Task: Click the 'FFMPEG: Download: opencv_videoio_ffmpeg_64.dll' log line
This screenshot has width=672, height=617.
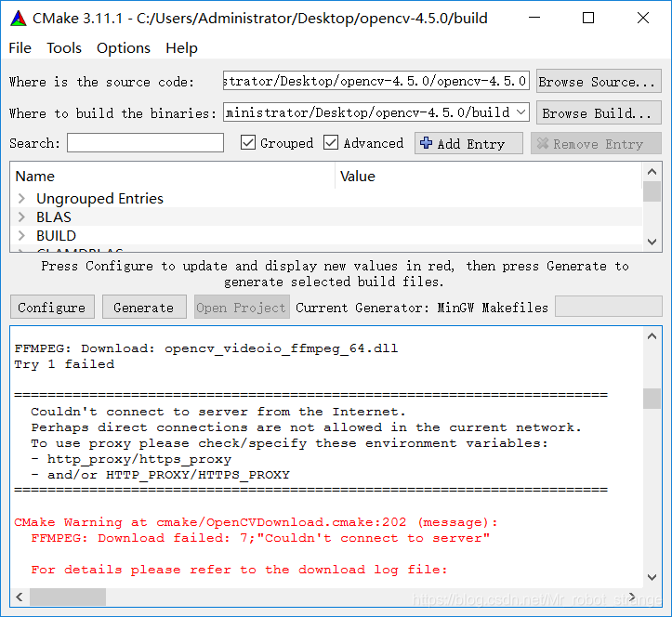Action: pos(206,348)
